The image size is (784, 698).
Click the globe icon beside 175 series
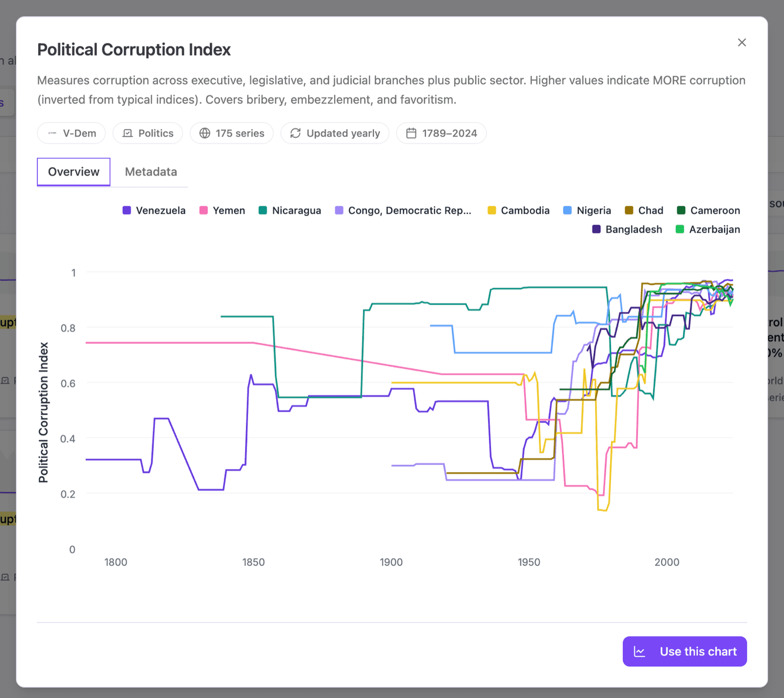pyautogui.click(x=205, y=133)
